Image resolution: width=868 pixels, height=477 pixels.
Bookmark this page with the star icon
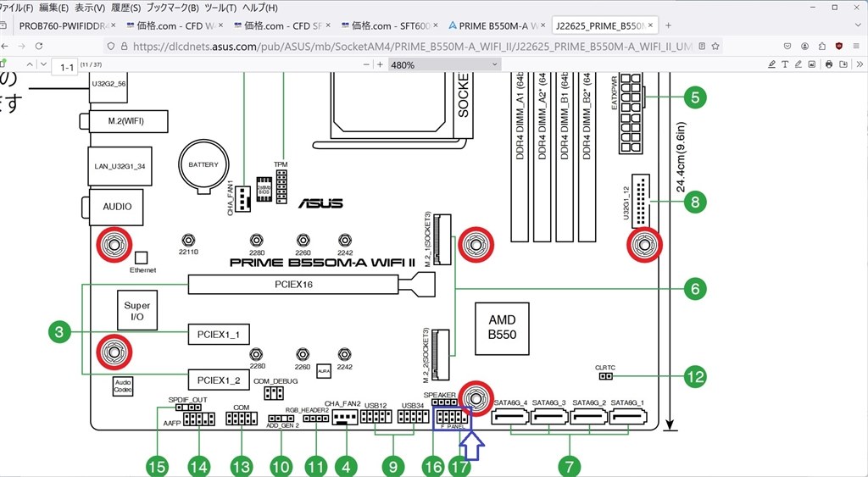pyautogui.click(x=715, y=46)
